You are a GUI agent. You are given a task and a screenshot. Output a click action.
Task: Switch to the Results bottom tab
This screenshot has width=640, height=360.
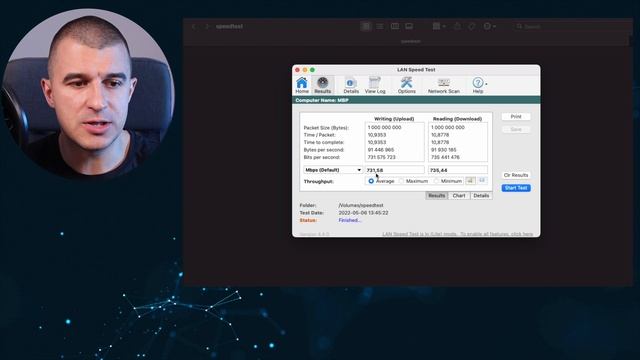436,196
